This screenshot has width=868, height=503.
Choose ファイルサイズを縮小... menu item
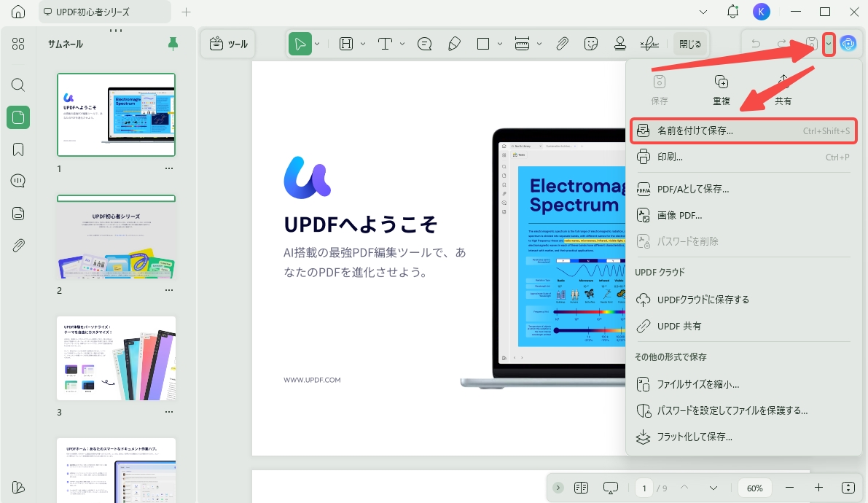(x=743, y=384)
